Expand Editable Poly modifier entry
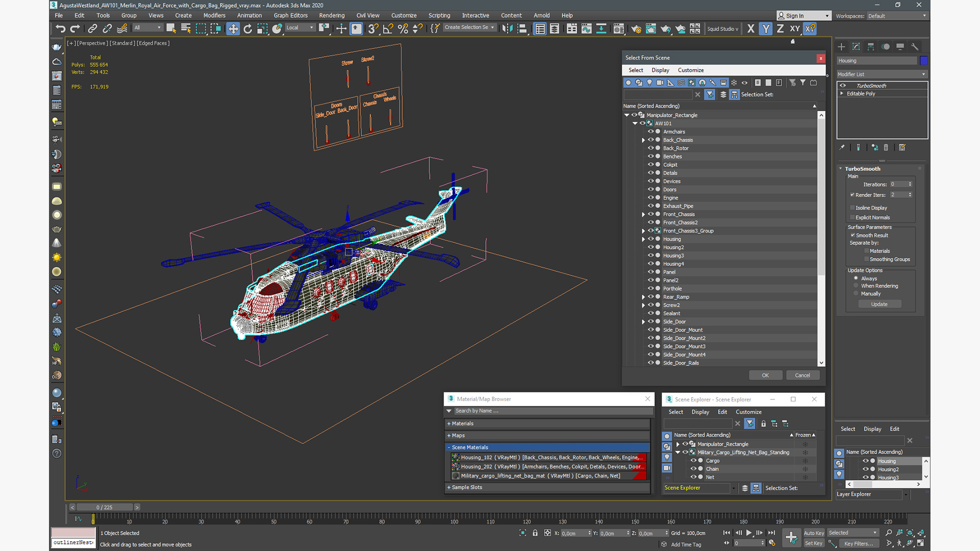The height and width of the screenshot is (551, 980). (x=842, y=93)
